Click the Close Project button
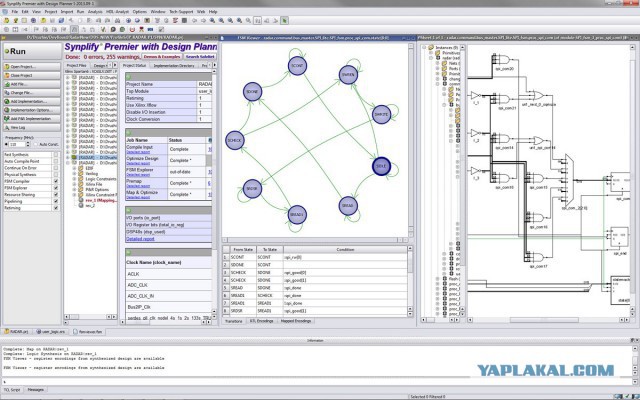The image size is (640, 400). 32,76
